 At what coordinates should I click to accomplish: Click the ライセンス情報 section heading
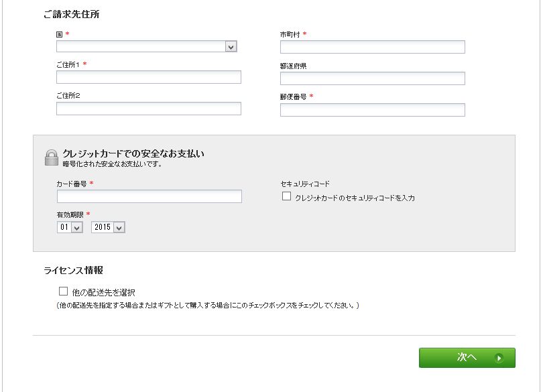click(74, 270)
